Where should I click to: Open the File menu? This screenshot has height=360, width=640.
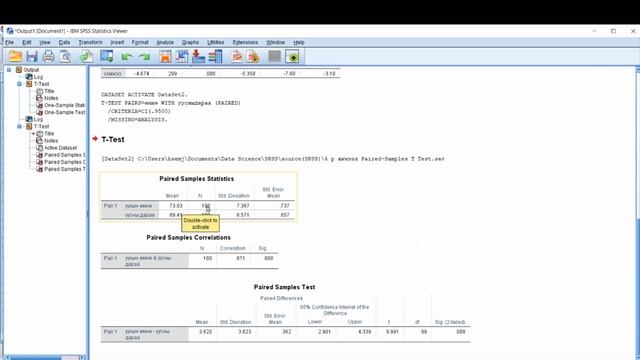pos(9,42)
